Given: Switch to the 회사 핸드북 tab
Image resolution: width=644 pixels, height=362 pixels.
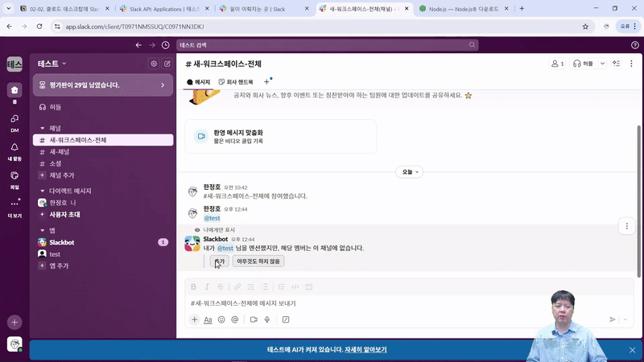Looking at the screenshot, I should coord(236,82).
